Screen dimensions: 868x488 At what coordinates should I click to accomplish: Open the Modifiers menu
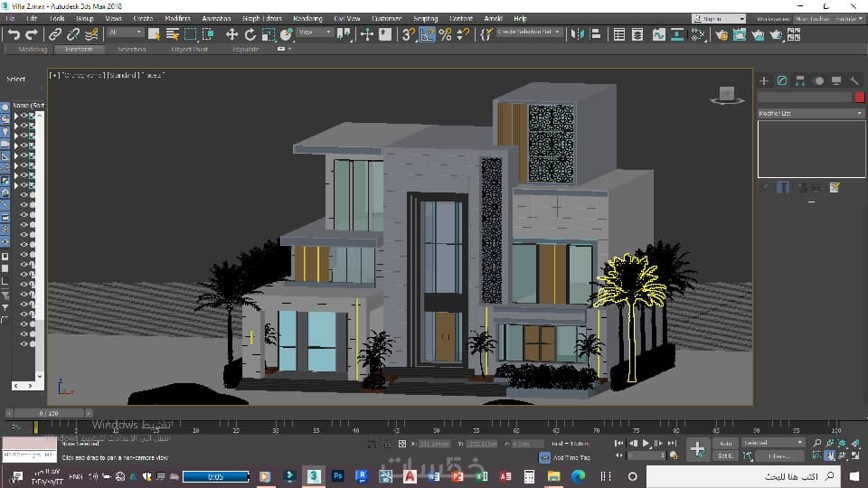178,18
